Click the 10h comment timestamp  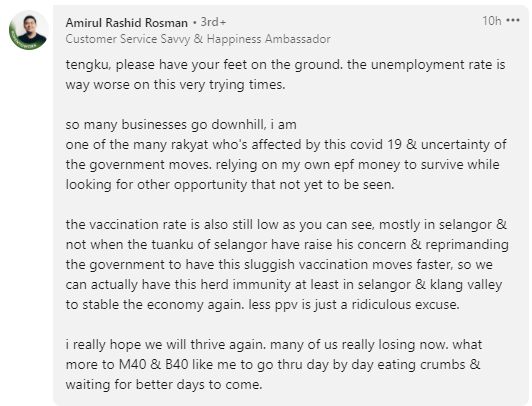click(492, 21)
